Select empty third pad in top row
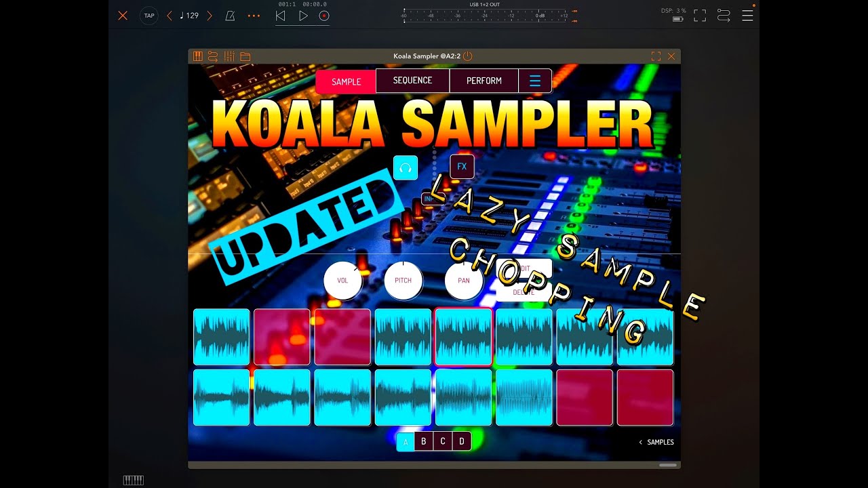The height and width of the screenshot is (488, 868). (x=342, y=338)
